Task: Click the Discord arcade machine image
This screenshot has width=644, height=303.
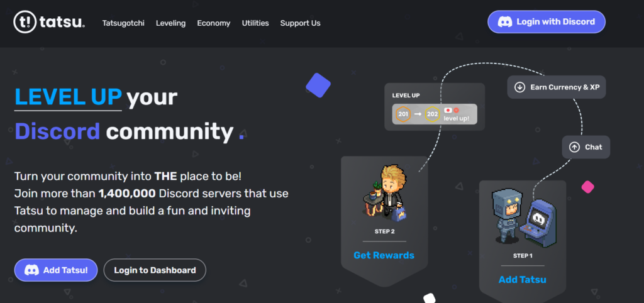Action: tap(538, 224)
